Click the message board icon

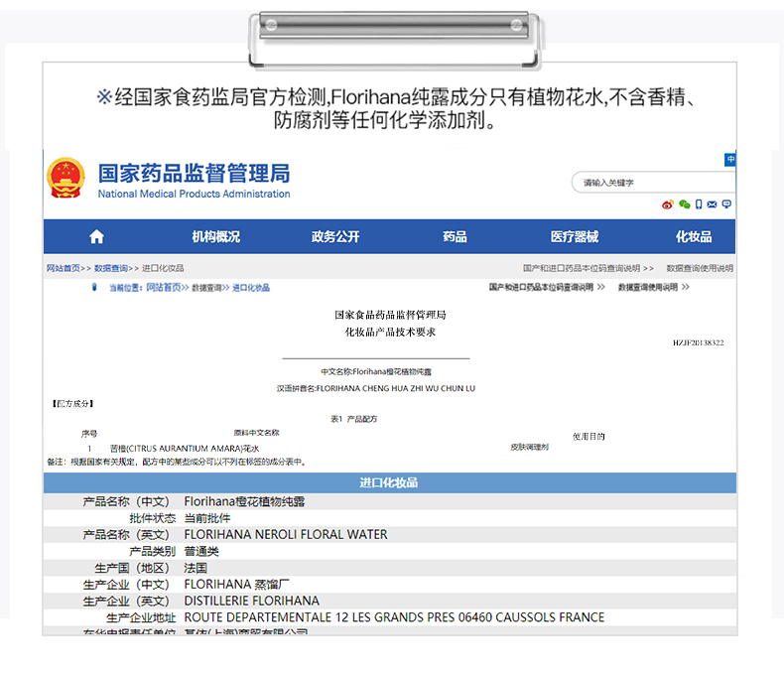pos(726,204)
